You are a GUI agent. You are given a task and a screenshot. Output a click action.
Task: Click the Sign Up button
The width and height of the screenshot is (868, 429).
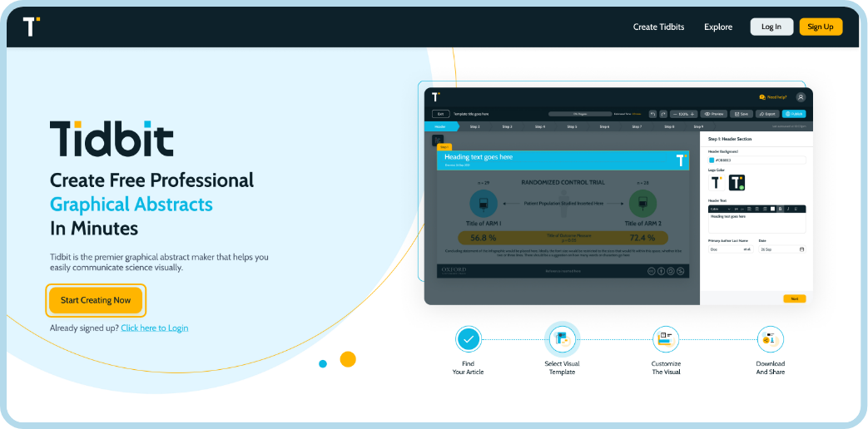coord(821,27)
